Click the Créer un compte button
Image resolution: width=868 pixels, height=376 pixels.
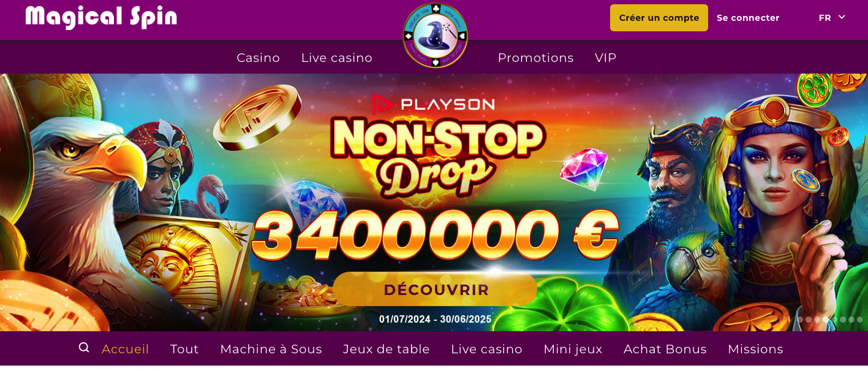coord(659,18)
